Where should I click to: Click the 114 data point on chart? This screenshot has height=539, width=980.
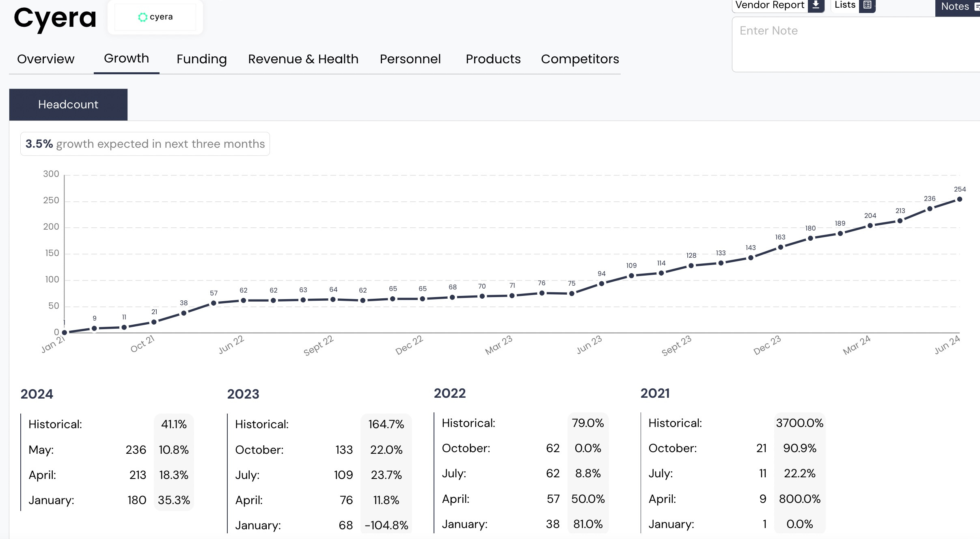[x=661, y=273]
